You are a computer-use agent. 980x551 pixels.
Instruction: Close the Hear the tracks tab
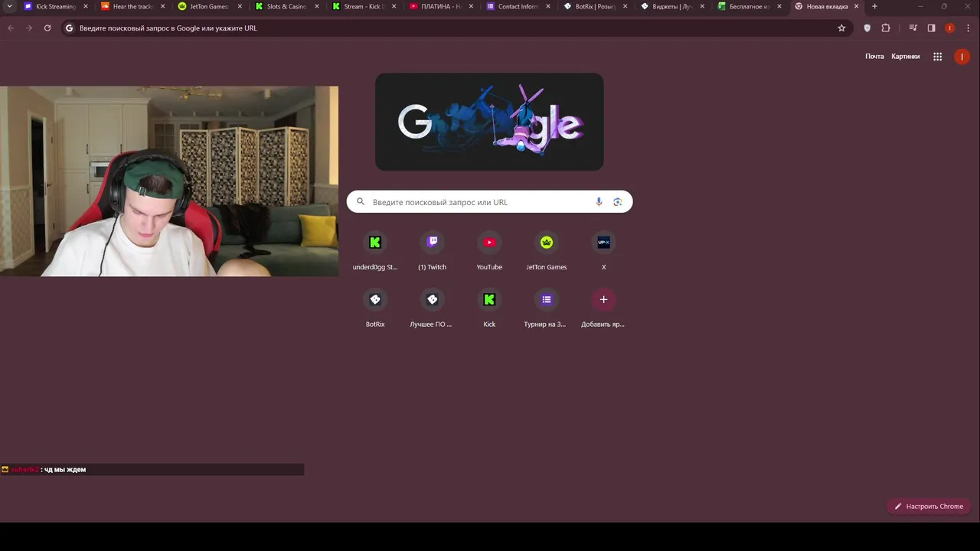(162, 6)
